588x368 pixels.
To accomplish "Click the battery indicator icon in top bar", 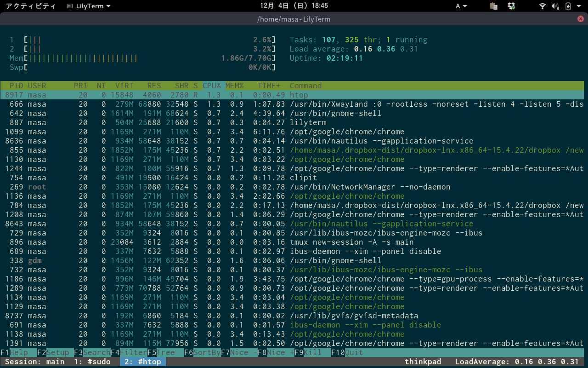I will [x=568, y=6].
